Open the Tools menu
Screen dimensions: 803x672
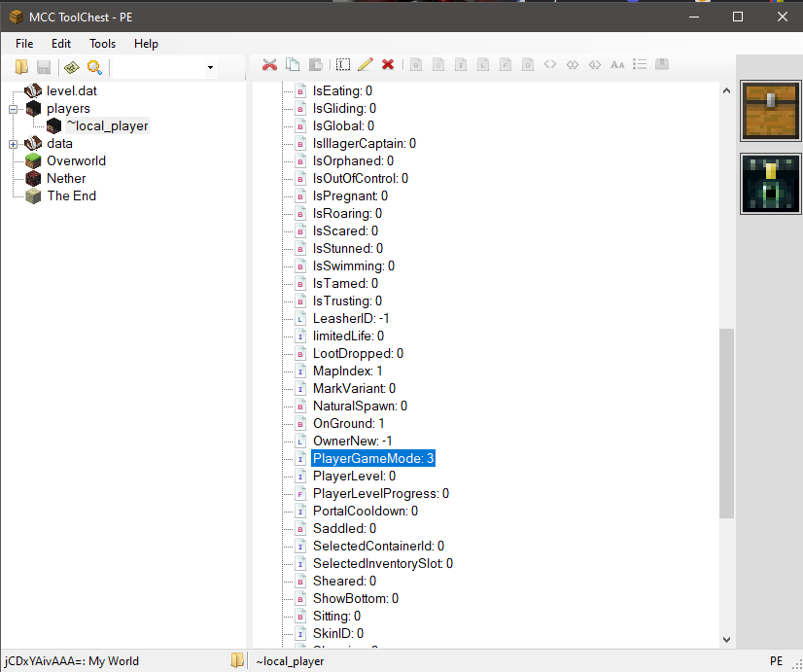pyautogui.click(x=102, y=44)
